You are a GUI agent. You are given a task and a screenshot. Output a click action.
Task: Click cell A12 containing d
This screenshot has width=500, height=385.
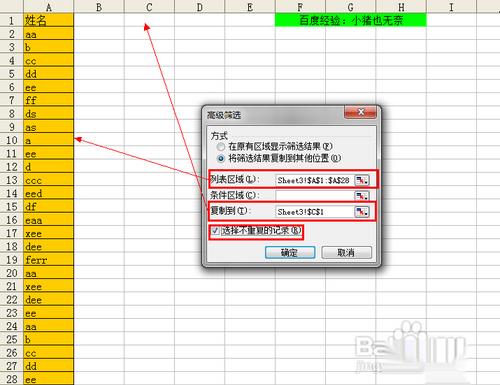(49, 167)
